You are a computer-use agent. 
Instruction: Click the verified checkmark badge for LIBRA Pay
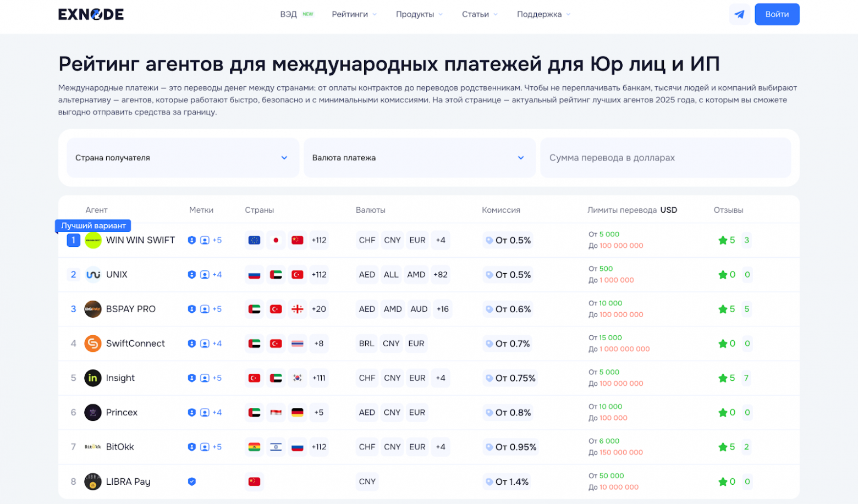(x=191, y=481)
